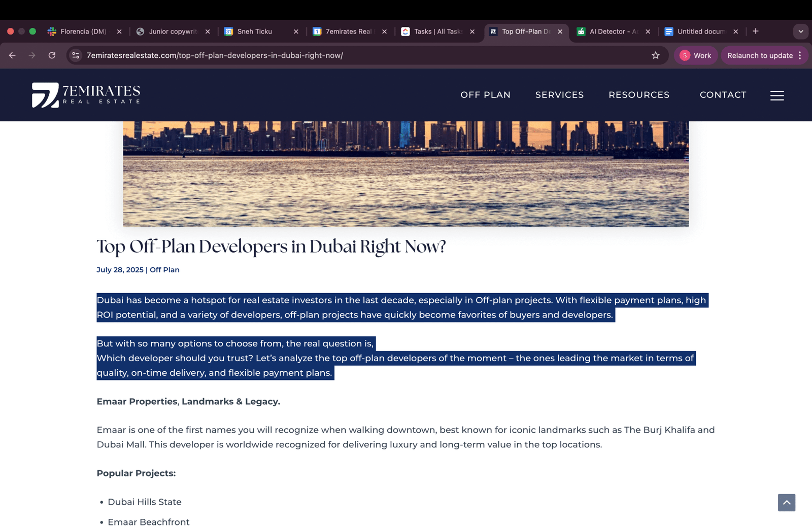Close the Top Off-Plan Developers tab
This screenshot has height=528, width=812.
pyautogui.click(x=560, y=31)
